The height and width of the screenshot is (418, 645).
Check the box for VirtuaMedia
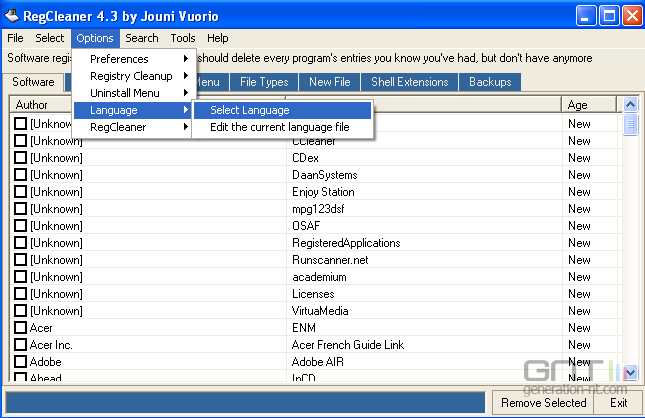[20, 311]
